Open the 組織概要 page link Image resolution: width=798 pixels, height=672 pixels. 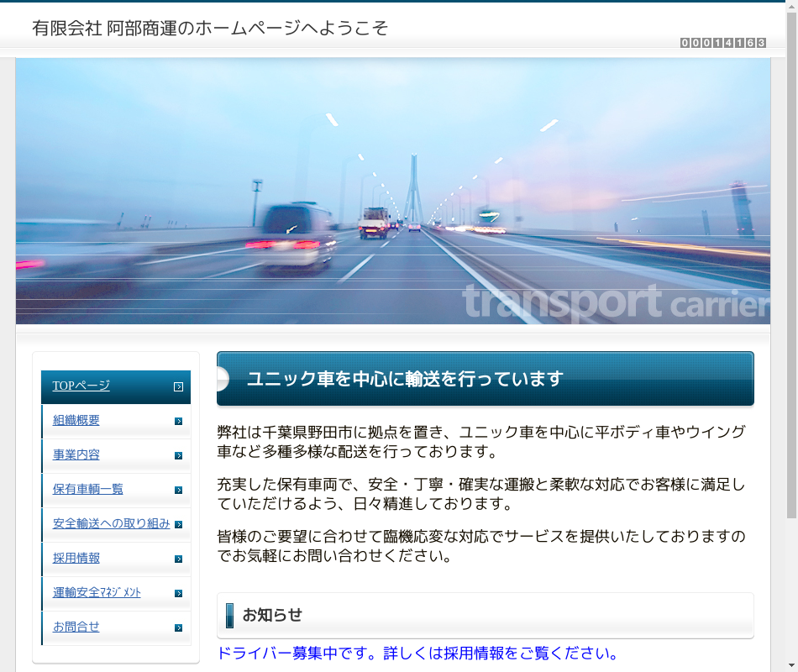point(76,420)
